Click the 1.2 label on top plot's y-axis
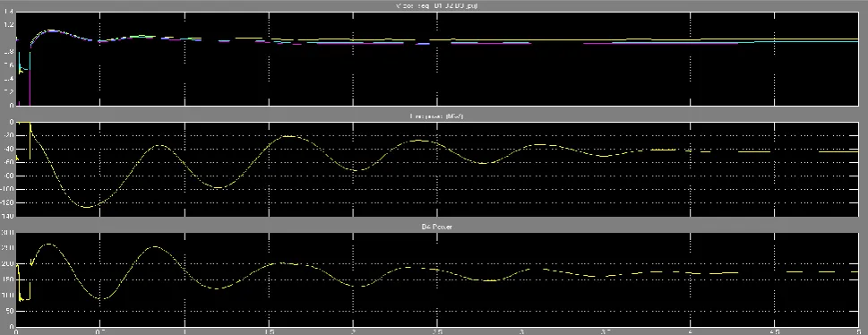 tap(9, 25)
